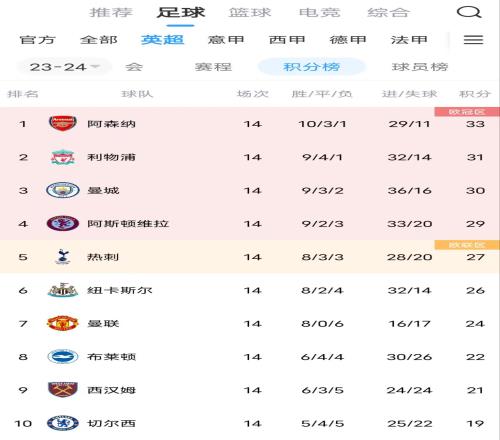Image resolution: width=500 pixels, height=440 pixels.
Task: Tap the Aston Villa crest
Action: tap(63, 223)
